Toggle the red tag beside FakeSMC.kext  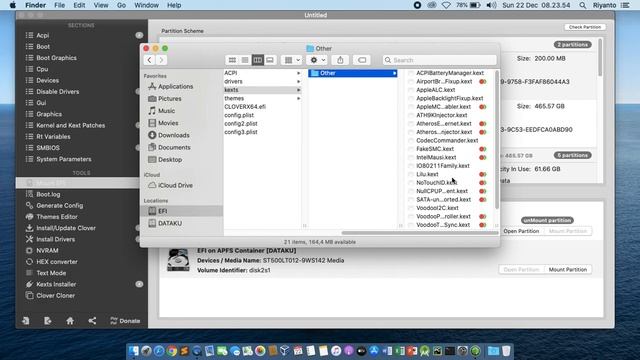coord(482,149)
